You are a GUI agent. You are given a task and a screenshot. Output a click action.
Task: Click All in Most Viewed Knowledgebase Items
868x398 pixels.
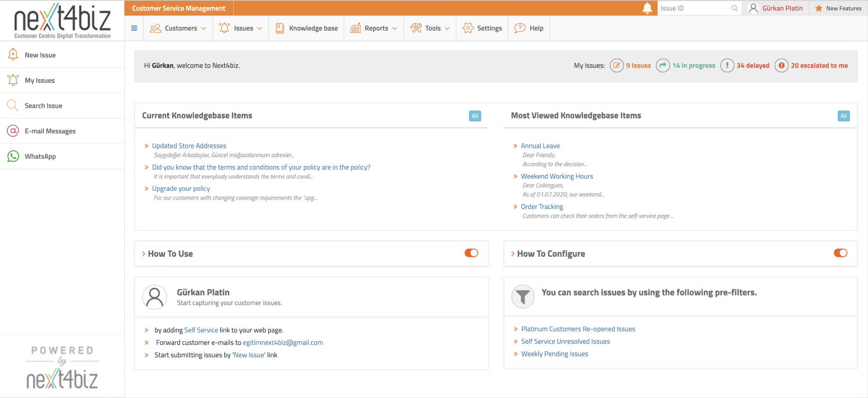point(844,116)
